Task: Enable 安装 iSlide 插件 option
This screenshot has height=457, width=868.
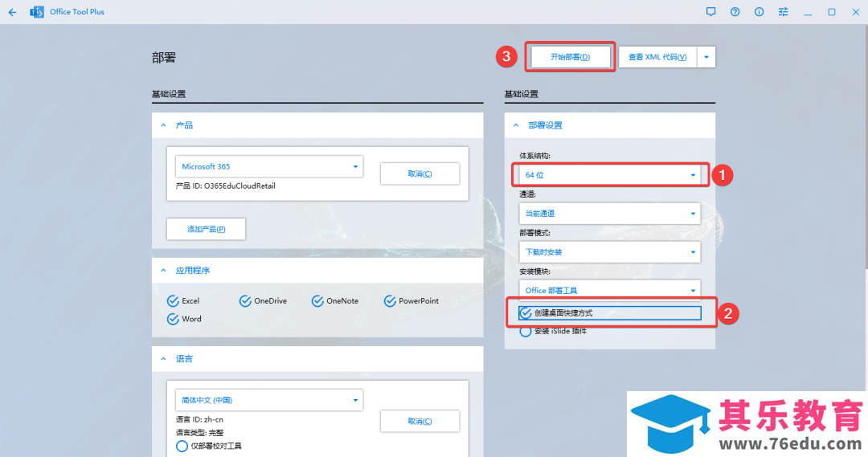Action: click(553, 332)
